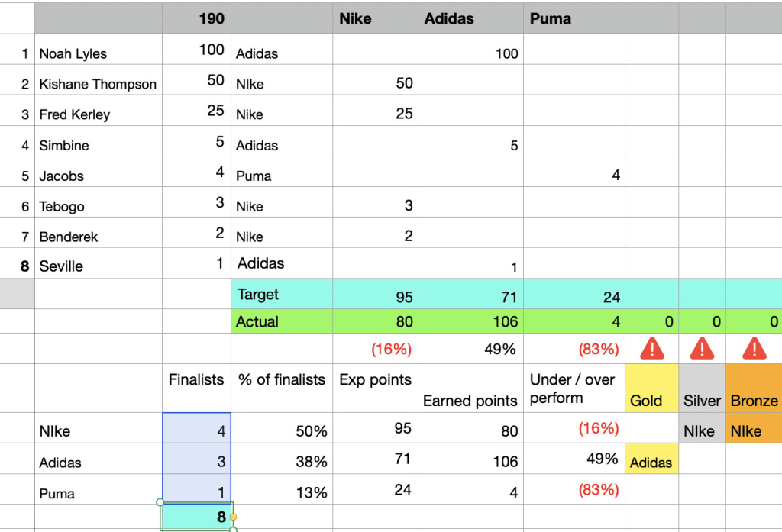The width and height of the screenshot is (782, 532).
Task: Select the Puma column header cell
Action: coord(574,18)
